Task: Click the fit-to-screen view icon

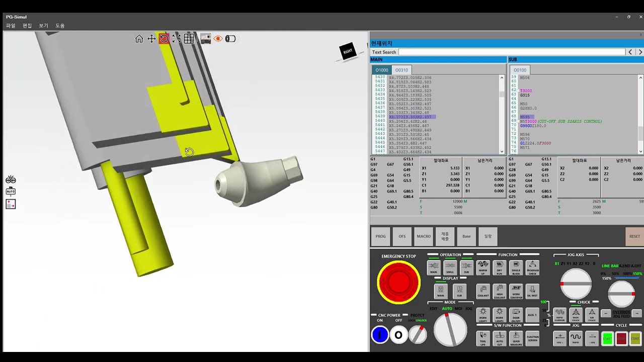Action: 176,39
